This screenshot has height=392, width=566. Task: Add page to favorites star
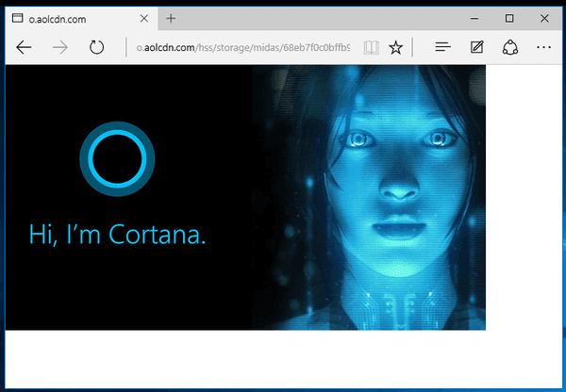pyautogui.click(x=395, y=47)
